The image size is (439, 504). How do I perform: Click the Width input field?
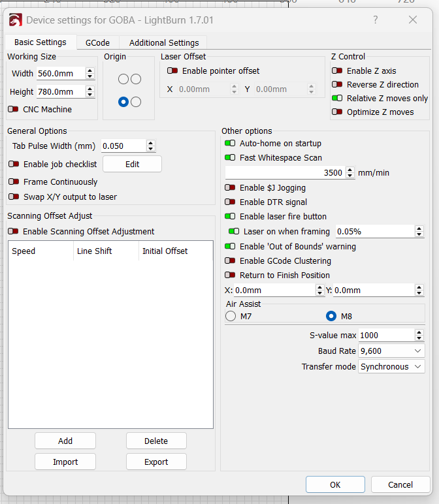(x=61, y=74)
